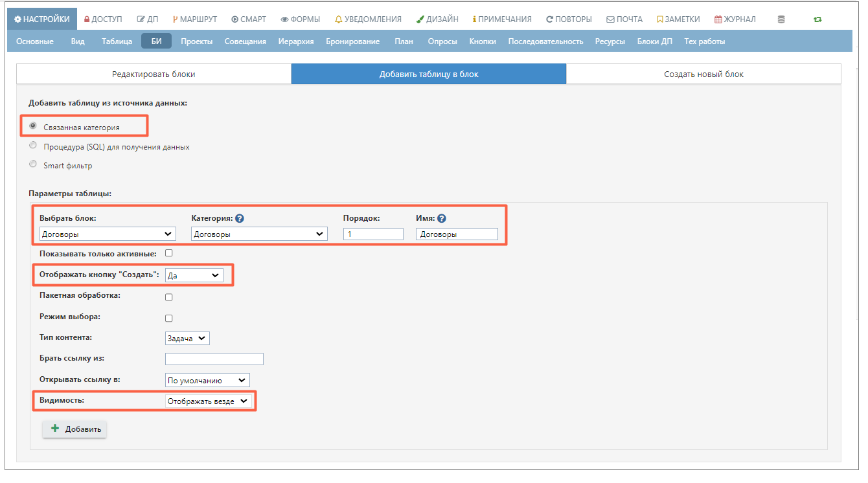
Task: Open Тип контента dropdown
Action: click(x=187, y=338)
